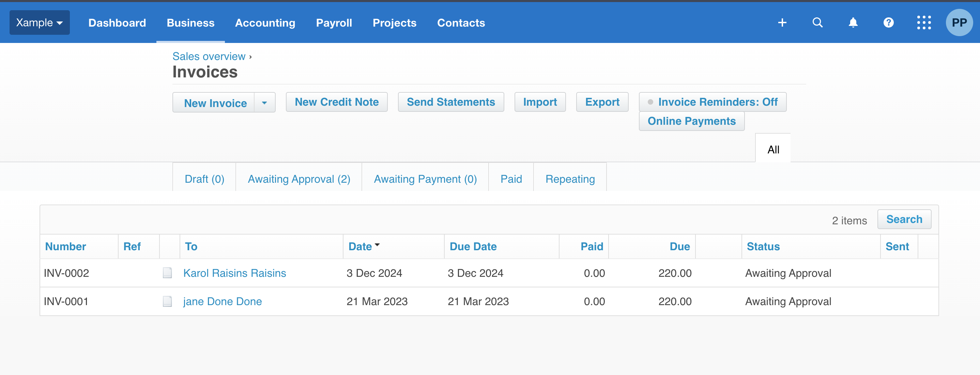Click the Export button
Image resolution: width=980 pixels, height=375 pixels.
[602, 102]
